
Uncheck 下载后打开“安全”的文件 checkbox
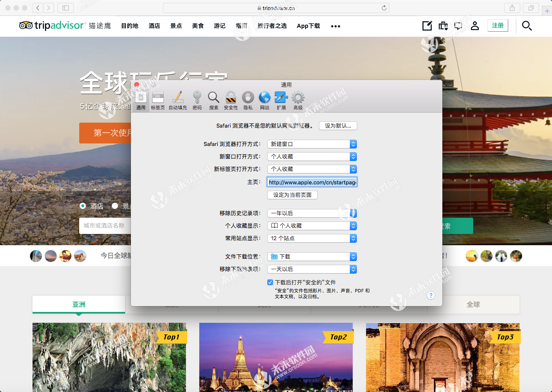point(270,282)
